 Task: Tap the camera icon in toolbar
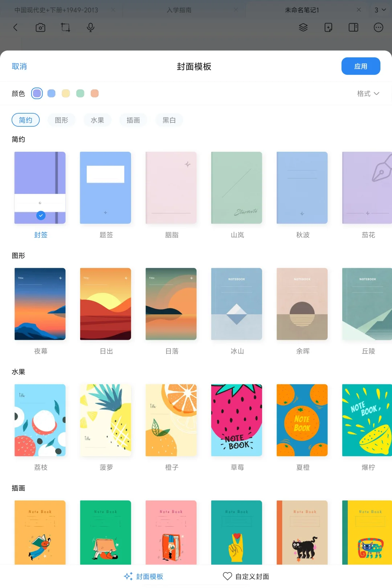click(x=40, y=28)
